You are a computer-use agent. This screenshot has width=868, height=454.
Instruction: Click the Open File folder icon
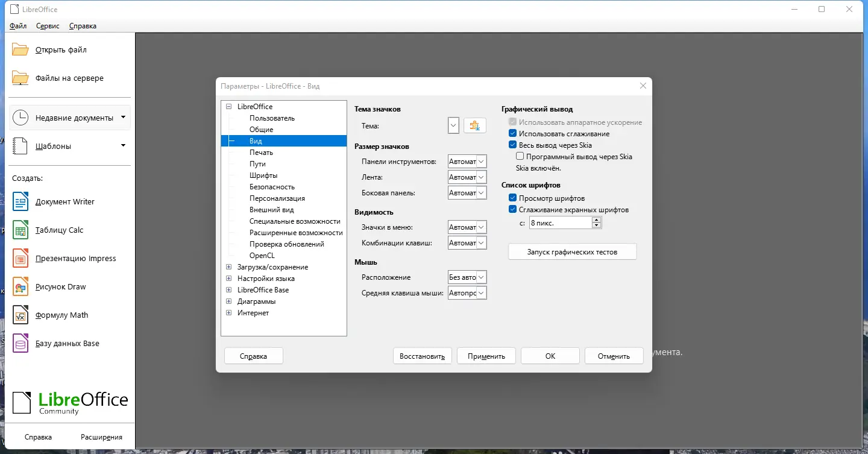tap(20, 49)
